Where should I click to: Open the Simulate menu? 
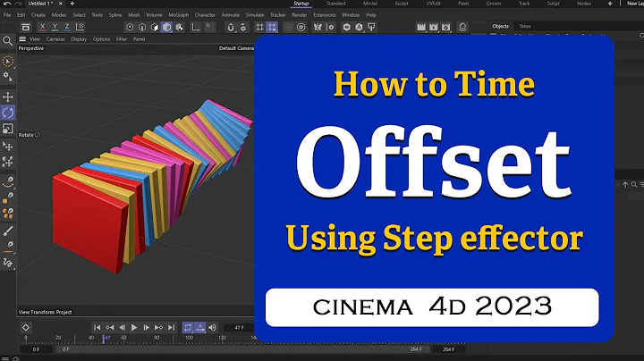pyautogui.click(x=255, y=15)
